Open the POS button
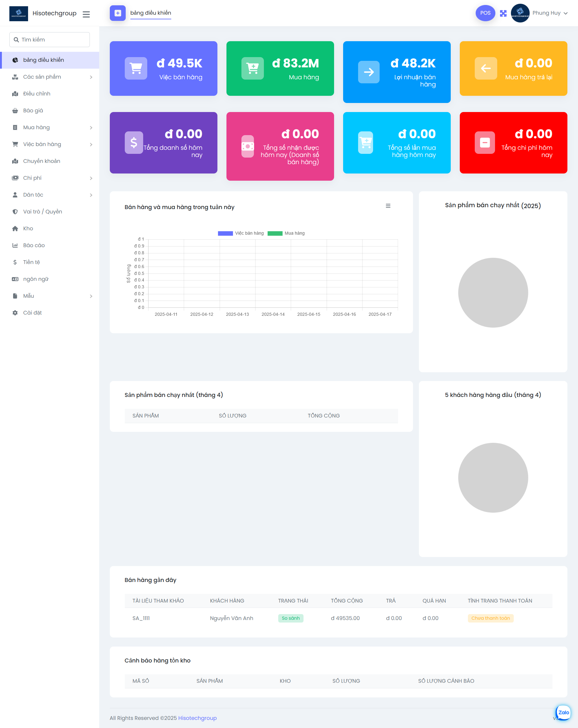The image size is (578, 728). point(485,13)
